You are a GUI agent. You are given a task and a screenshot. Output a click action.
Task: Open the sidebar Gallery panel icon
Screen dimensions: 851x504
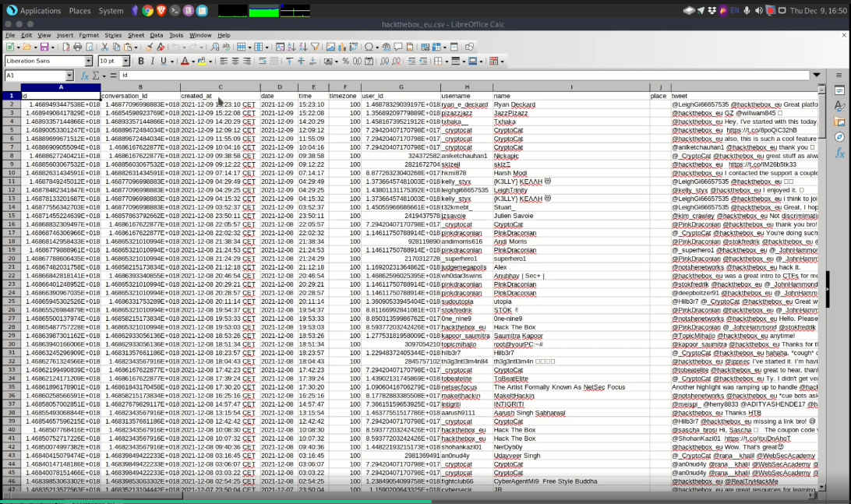(x=839, y=122)
